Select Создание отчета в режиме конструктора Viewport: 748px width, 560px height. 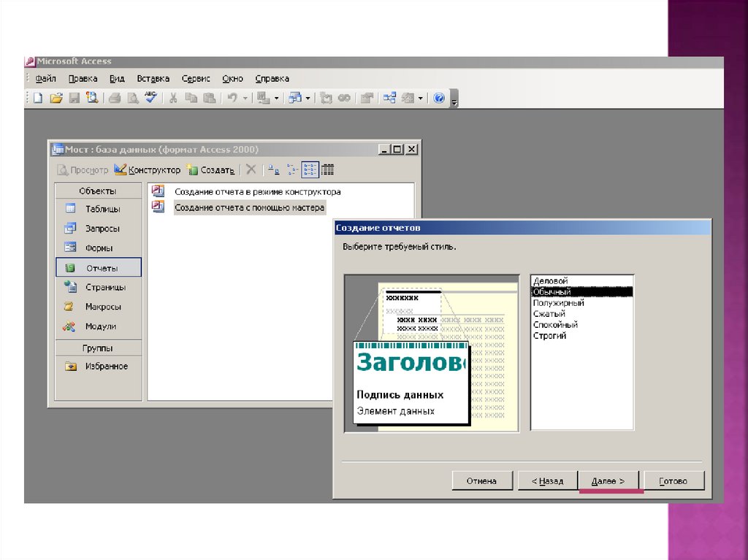[x=258, y=192]
